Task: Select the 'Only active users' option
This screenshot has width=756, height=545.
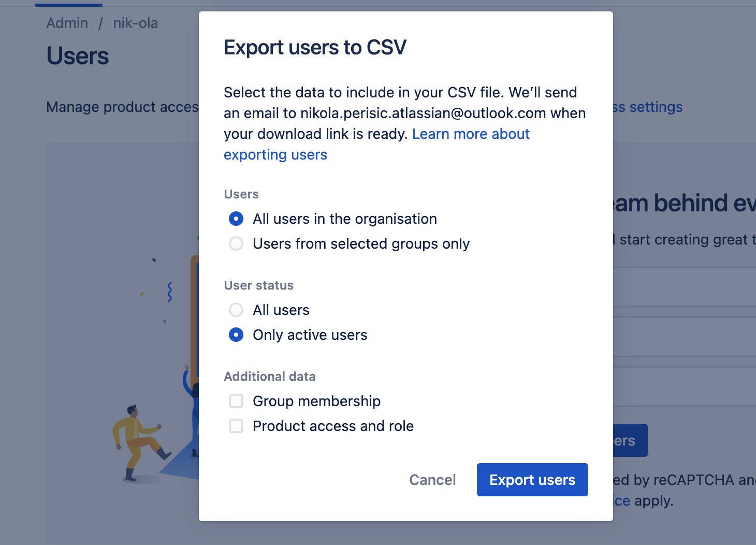Action: click(236, 335)
